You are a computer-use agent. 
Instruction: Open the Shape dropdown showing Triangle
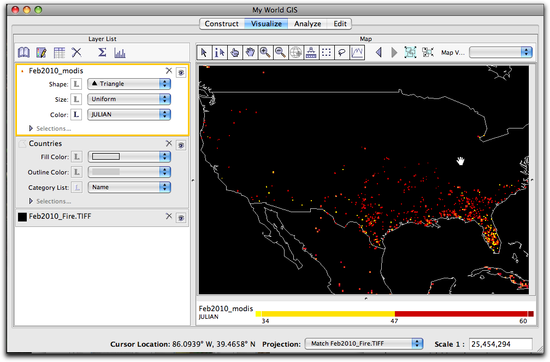129,84
